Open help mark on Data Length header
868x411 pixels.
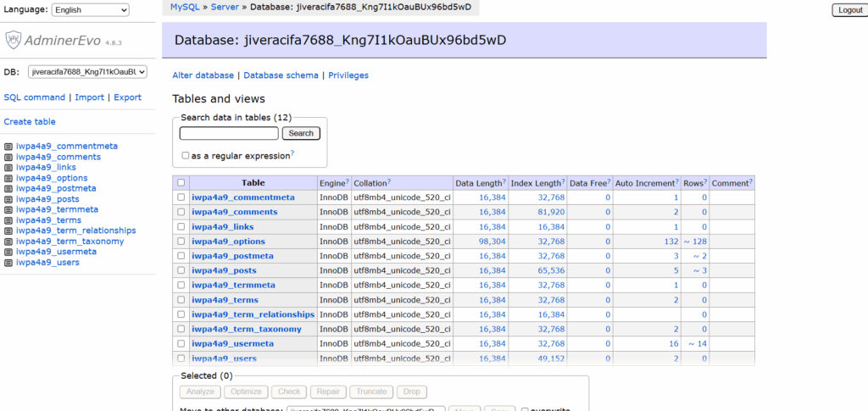pos(504,182)
